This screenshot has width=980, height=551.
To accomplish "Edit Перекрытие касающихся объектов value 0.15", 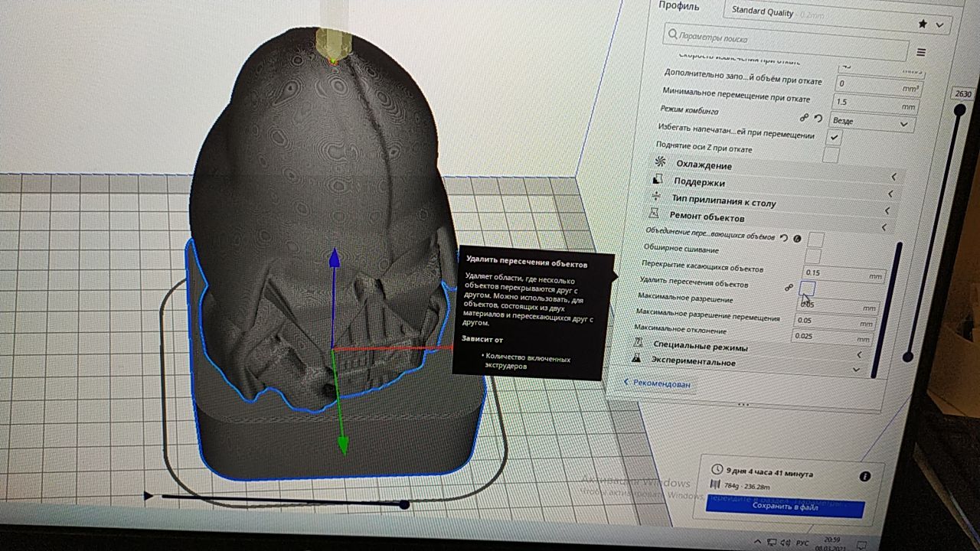I will point(843,274).
